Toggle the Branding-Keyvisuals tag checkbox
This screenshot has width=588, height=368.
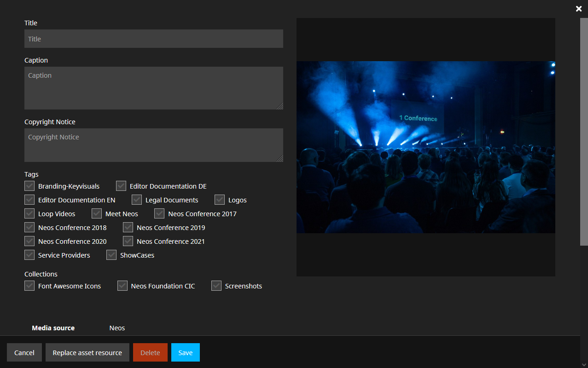pyautogui.click(x=29, y=186)
